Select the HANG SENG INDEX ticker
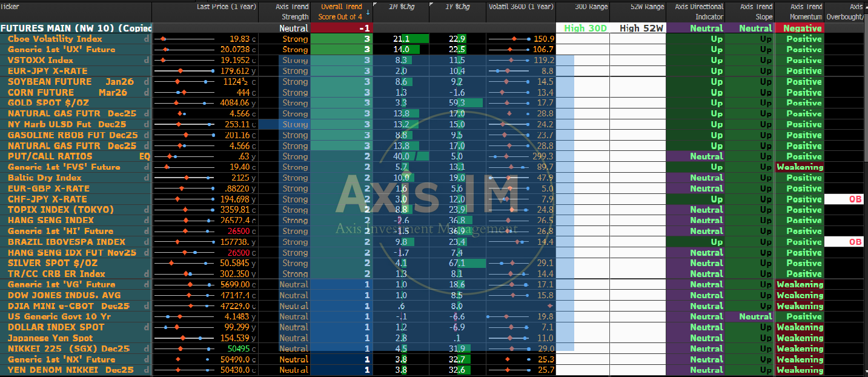This screenshot has height=377, width=868. [x=51, y=221]
